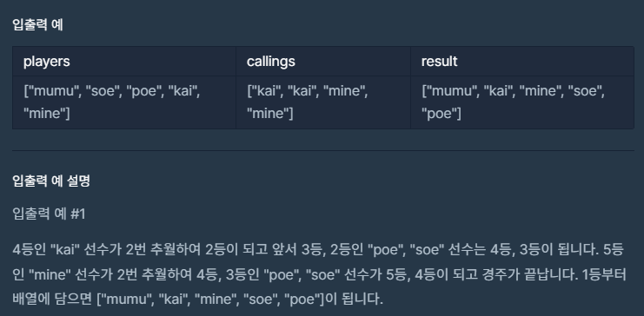This screenshot has width=644, height=316.
Task: Click the final line starting with 배열에 담으면
Action: (x=197, y=300)
